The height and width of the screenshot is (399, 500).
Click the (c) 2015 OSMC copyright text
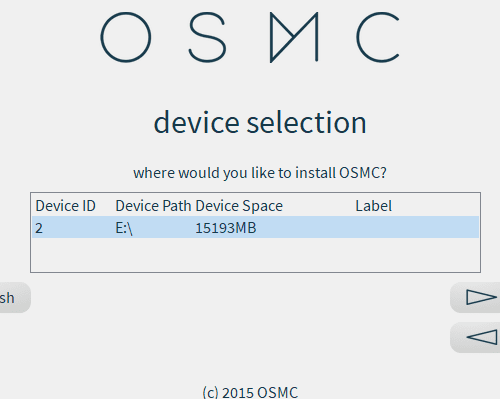pos(250,392)
